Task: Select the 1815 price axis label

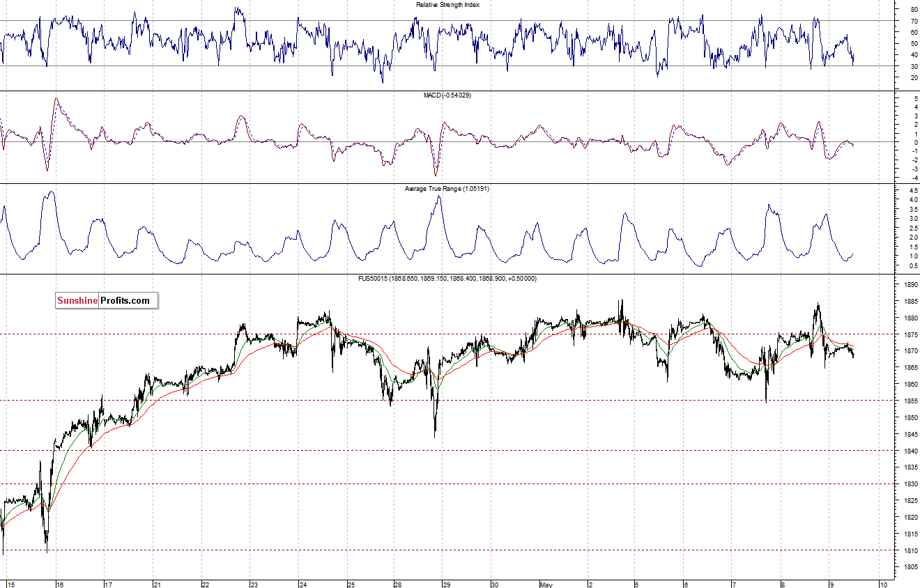Action: point(910,534)
